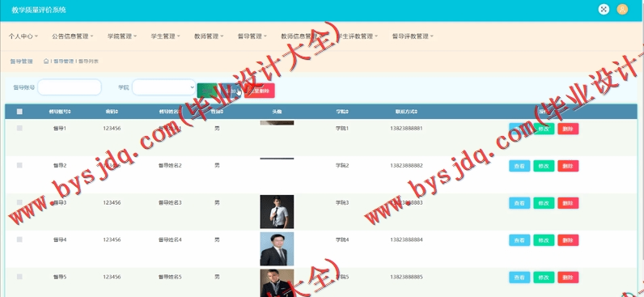Click 删除 for row 督导3
Screen dimensions: 644x297
pyautogui.click(x=568, y=203)
